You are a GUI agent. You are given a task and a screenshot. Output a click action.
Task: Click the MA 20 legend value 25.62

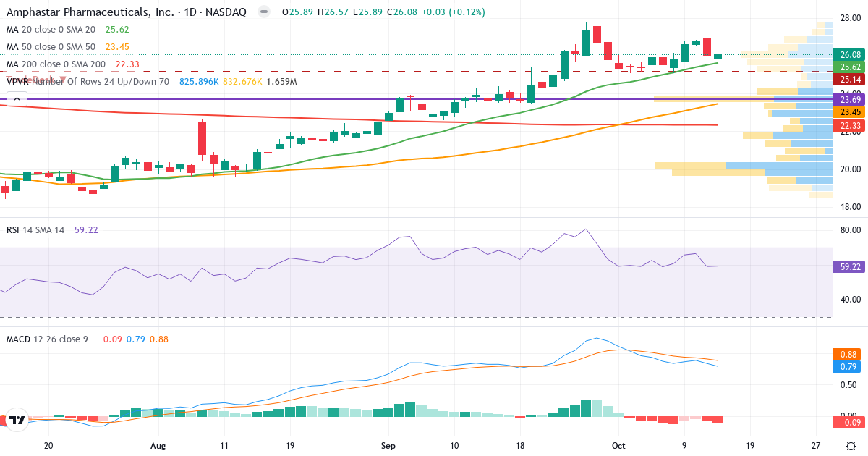click(x=117, y=30)
